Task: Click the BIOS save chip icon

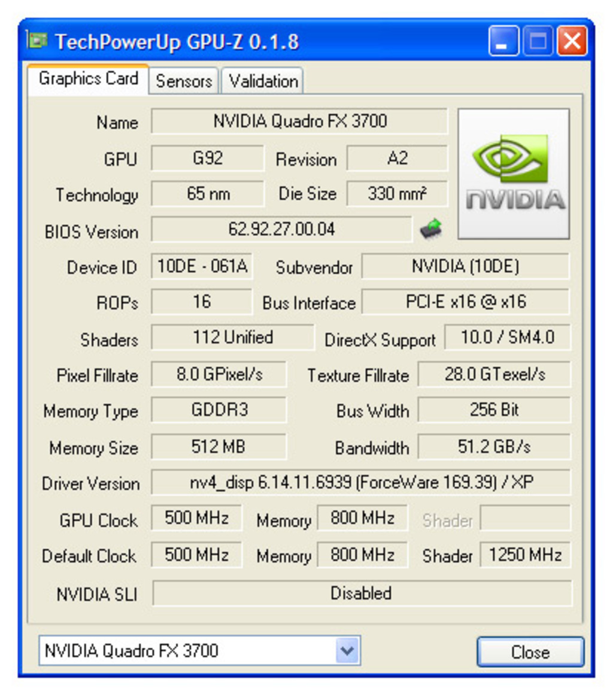Action: point(431,230)
